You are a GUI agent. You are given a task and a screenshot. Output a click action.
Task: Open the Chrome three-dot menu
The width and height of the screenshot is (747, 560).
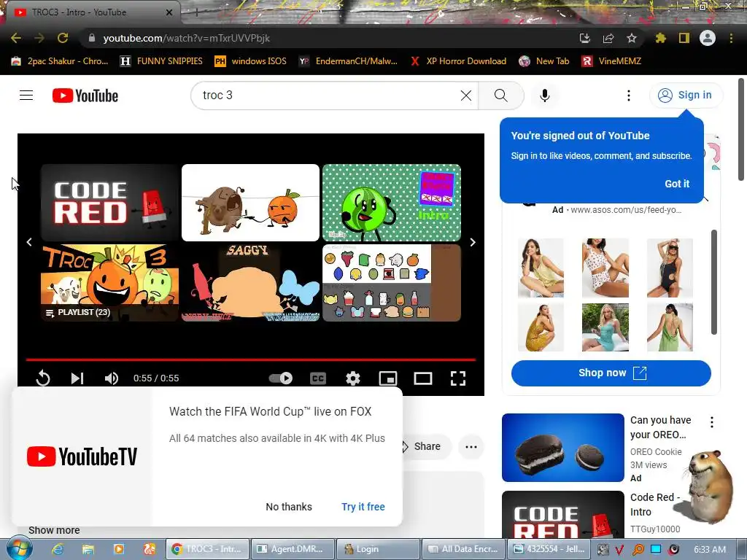click(x=731, y=38)
